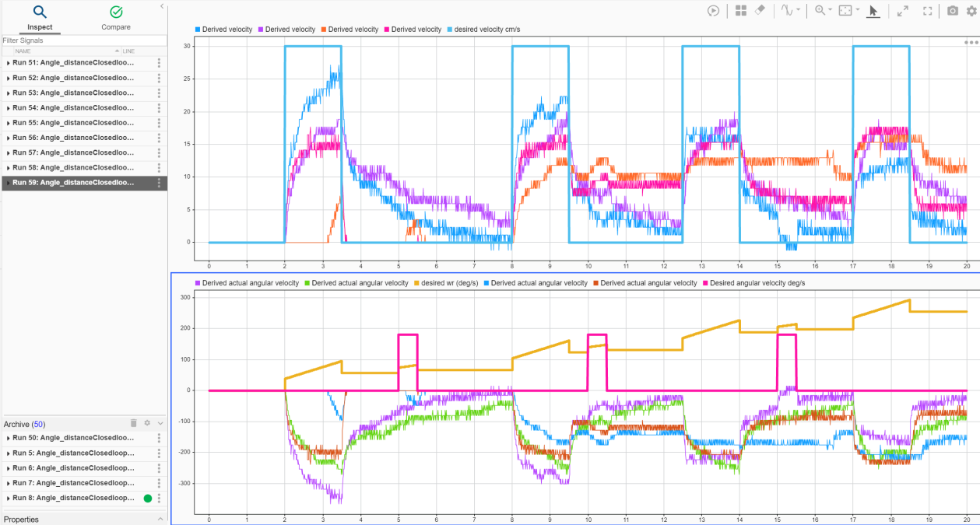Expand the Run 51 tree row
Image resolution: width=980 pixels, height=525 pixels.
click(x=8, y=63)
